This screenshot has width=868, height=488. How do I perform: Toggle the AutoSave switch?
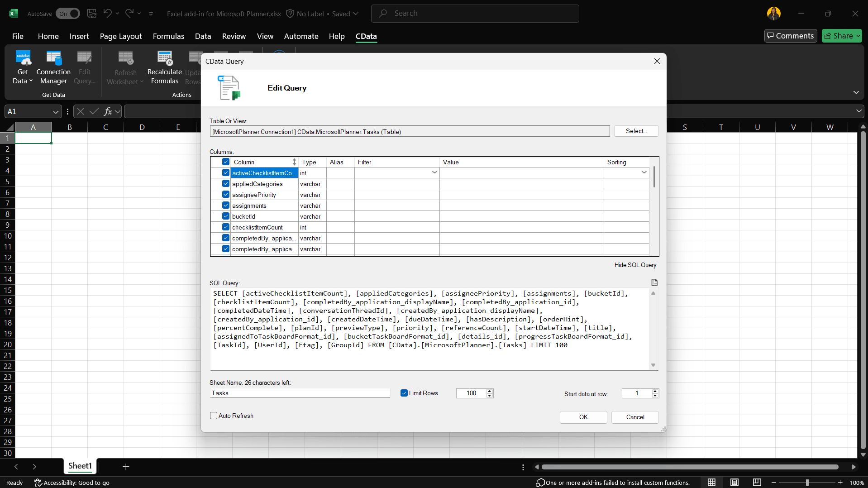[67, 14]
